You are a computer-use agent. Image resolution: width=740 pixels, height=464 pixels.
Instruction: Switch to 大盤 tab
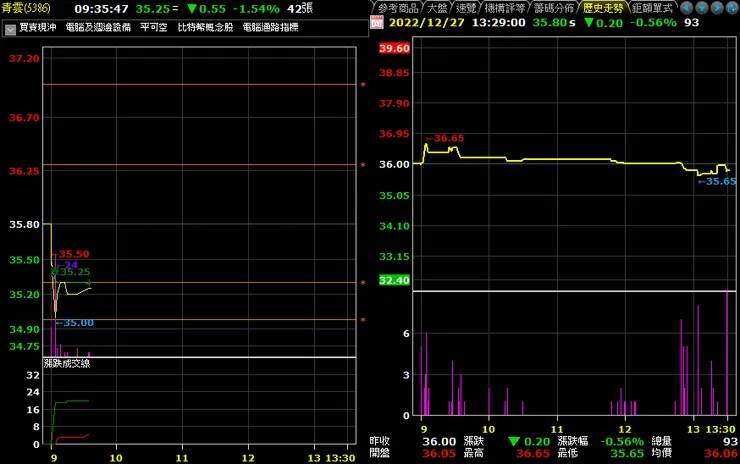point(437,8)
